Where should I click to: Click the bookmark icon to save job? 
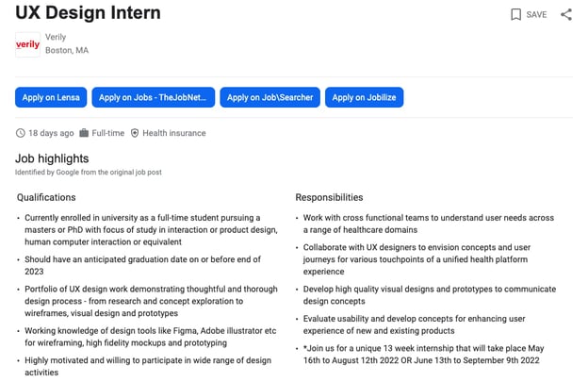click(515, 14)
